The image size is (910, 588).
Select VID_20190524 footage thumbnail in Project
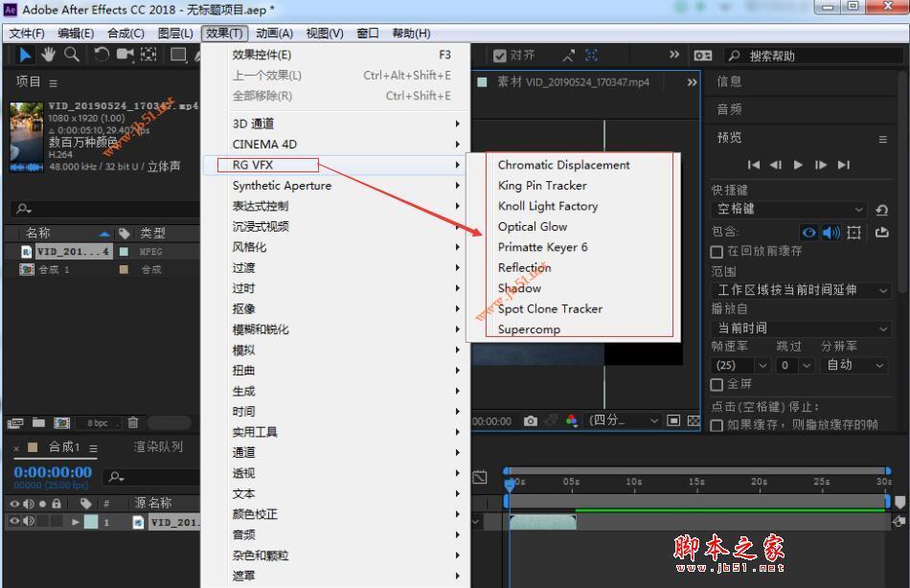26,138
